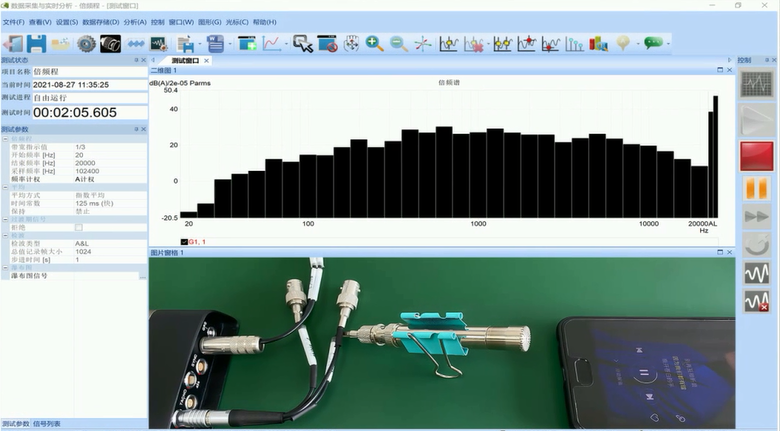Open dropdown arrow next to line chart icon
The width and height of the screenshot is (780, 431).
(286, 44)
